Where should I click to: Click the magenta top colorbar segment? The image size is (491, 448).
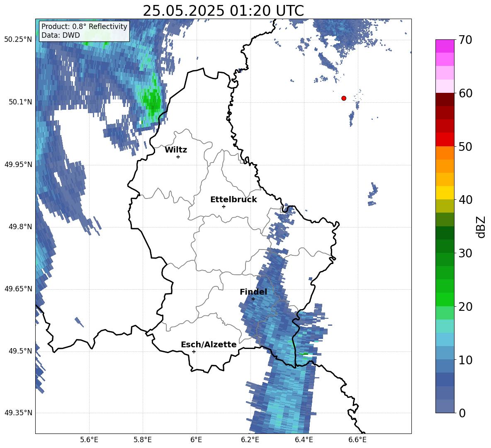click(445, 46)
